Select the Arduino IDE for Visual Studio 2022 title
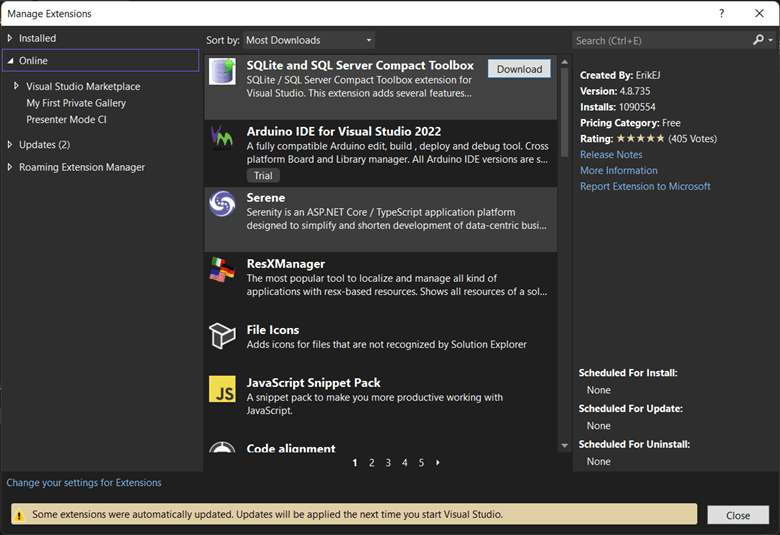The image size is (780, 535). tap(344, 131)
